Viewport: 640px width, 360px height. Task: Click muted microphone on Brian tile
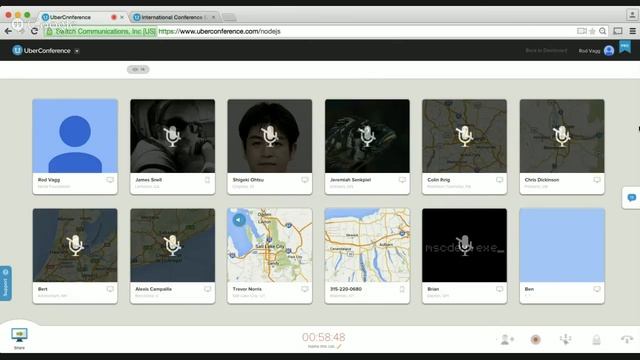pos(464,245)
